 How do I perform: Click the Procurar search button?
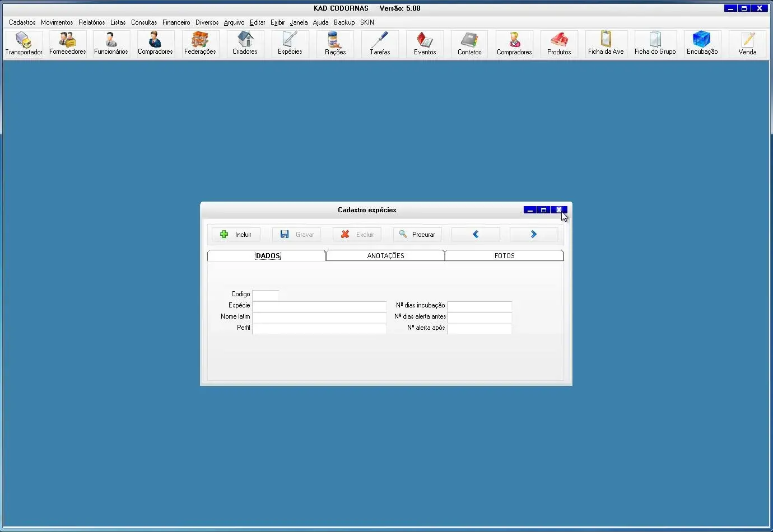click(x=417, y=235)
